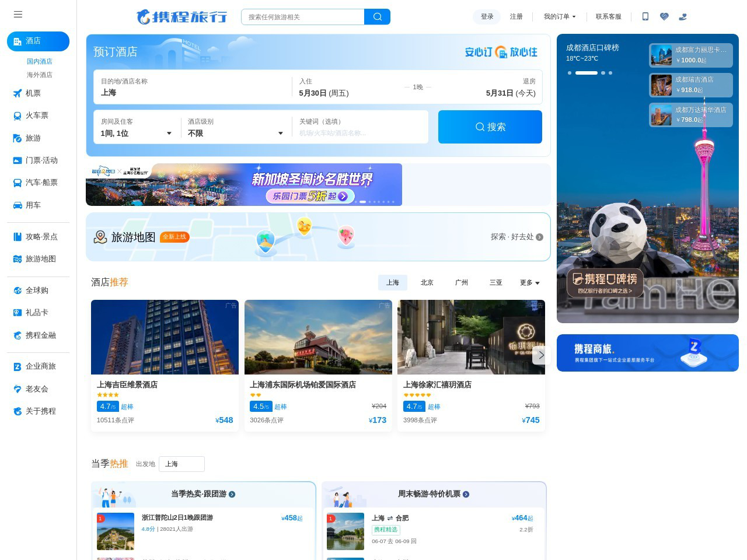The width and height of the screenshot is (747, 560).
Task: Open 成都富力丽思卡 hotel ranking card
Action: (x=691, y=55)
